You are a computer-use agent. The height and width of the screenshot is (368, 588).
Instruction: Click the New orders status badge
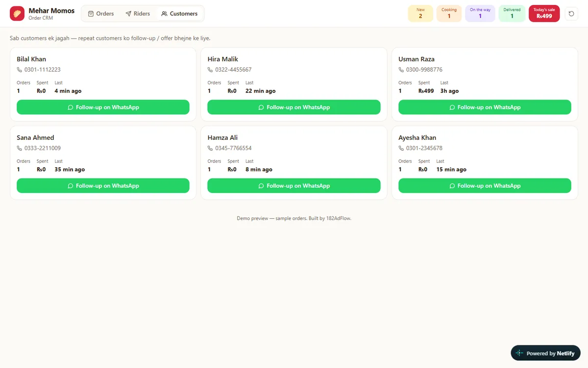tap(420, 14)
